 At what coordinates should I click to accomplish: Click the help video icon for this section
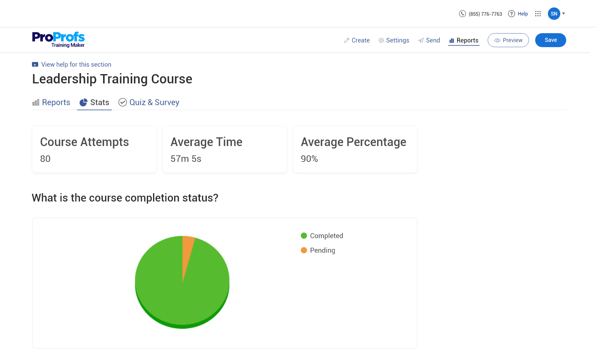pyautogui.click(x=35, y=64)
